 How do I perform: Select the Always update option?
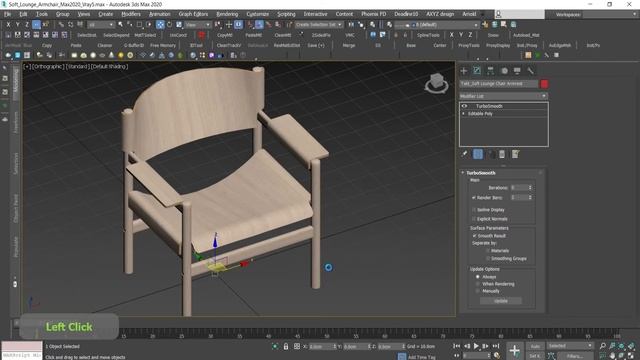click(478, 277)
